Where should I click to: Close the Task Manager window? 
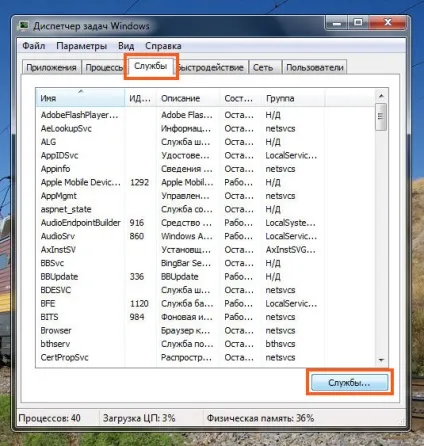[388, 23]
